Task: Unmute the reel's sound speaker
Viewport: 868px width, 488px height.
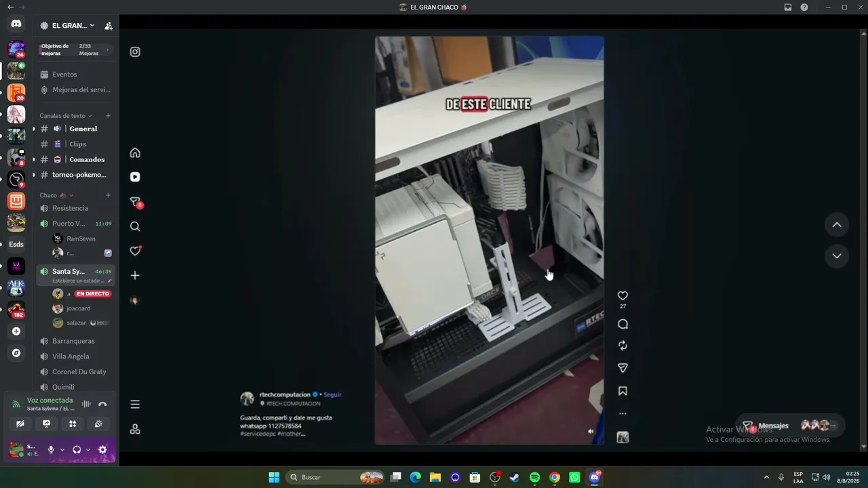Action: pos(591,431)
